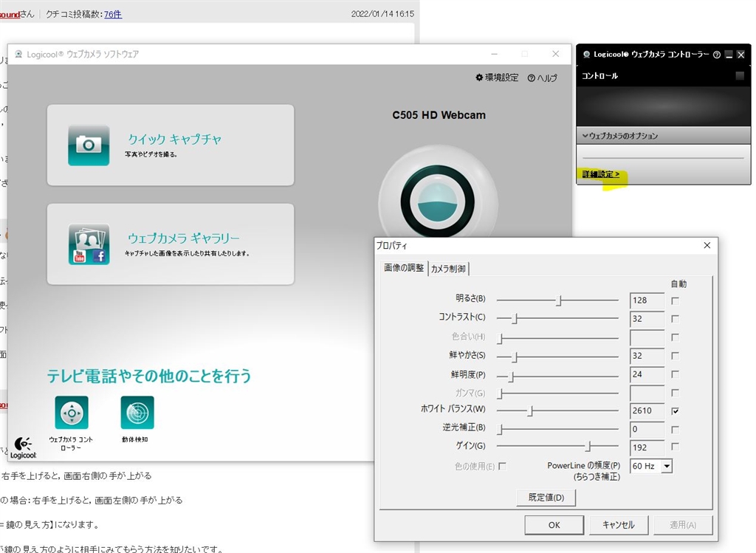Screen dimensions: 756x553
Task: Open ヘルプ help in webcam software
Action: [x=542, y=78]
